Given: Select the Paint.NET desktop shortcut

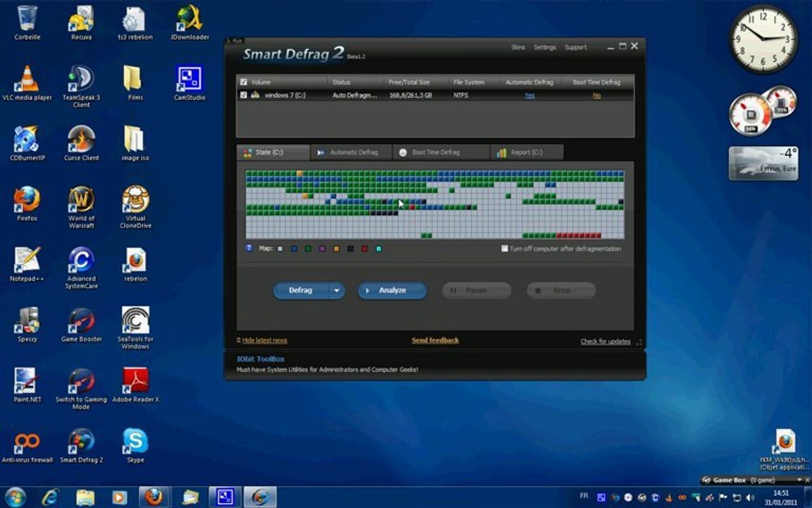Looking at the screenshot, I should 27,385.
